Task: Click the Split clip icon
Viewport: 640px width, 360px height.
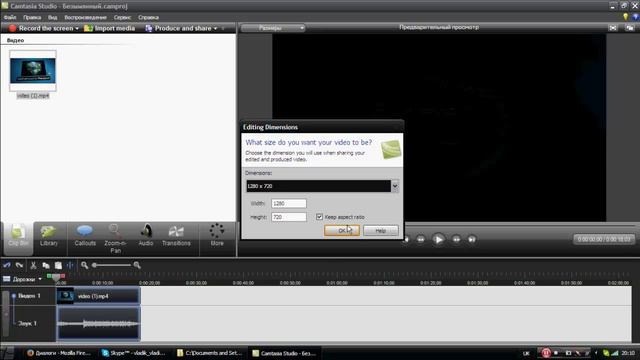Action: [70, 265]
